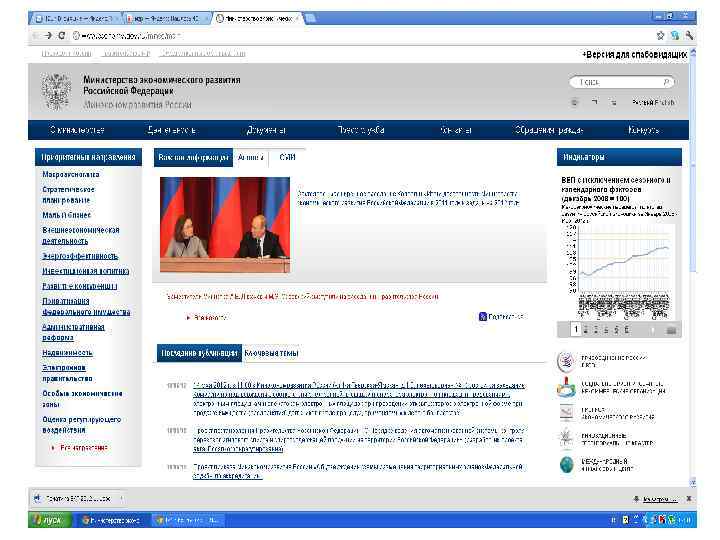Click the news photo with Russian flags
The image size is (720, 540).
click(x=225, y=225)
